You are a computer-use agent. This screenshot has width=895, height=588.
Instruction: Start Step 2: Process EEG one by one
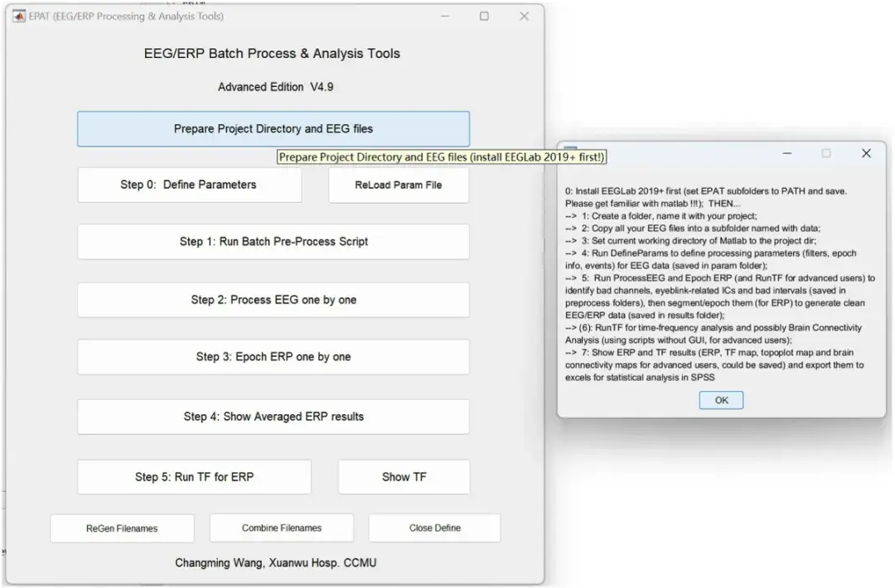[x=273, y=300]
